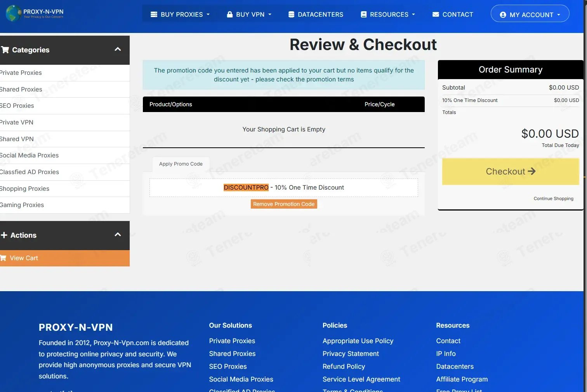587x392 pixels.
Task: Open the Resources dropdown arrow
Action: click(x=413, y=14)
